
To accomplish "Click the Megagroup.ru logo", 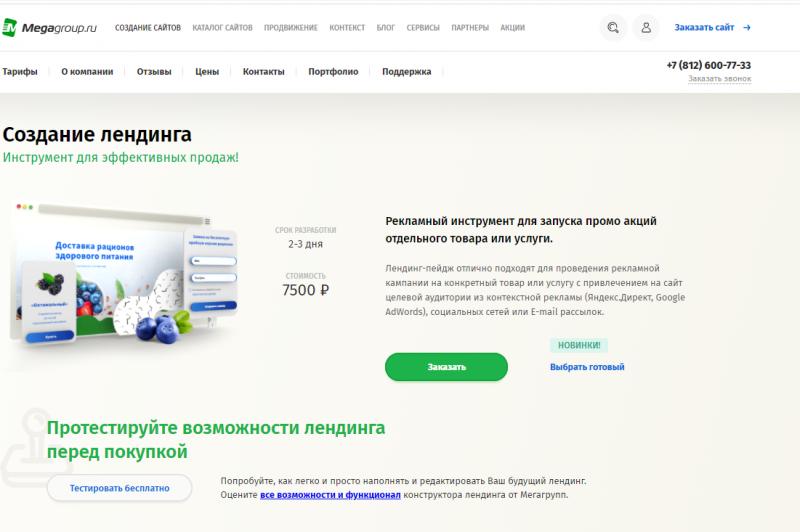I will click(x=49, y=28).
